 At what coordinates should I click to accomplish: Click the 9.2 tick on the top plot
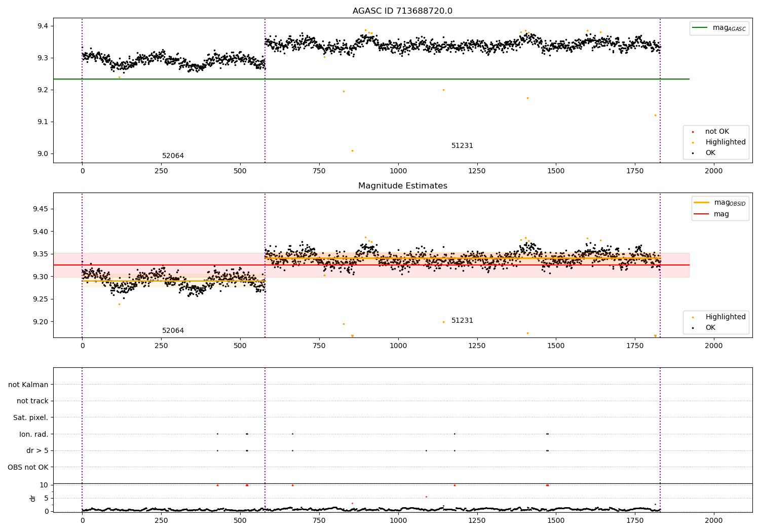43,90
